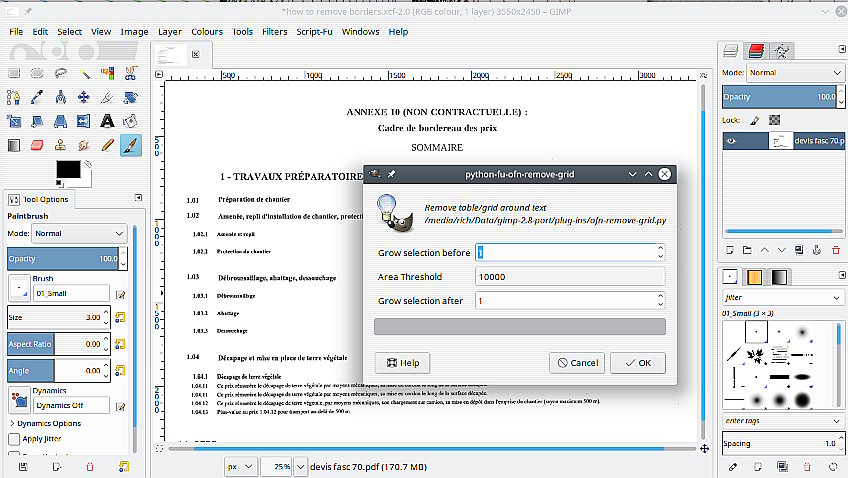Select the Smudge tool
The image size is (848, 478).
click(84, 145)
